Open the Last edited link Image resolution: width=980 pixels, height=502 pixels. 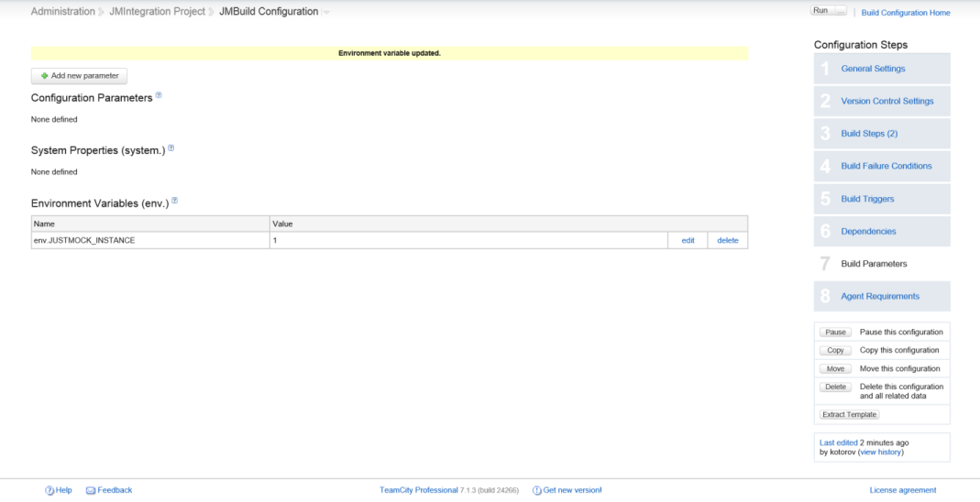coord(838,442)
